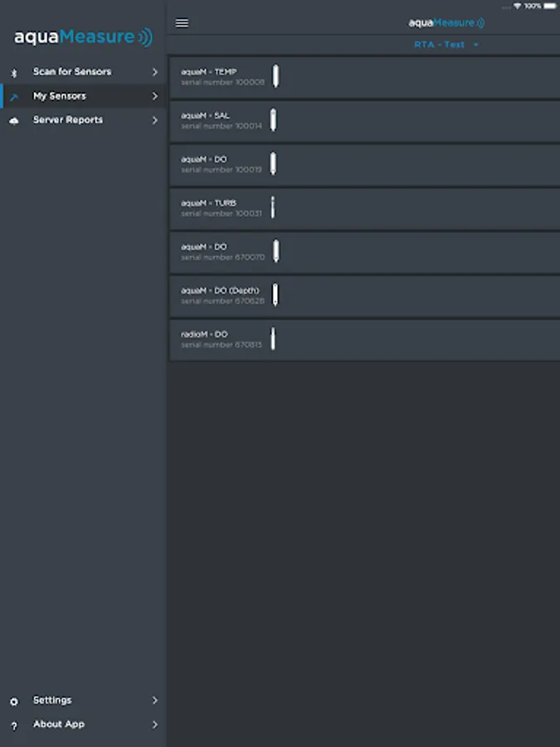
Task: Click the question mark icon beside About App
Action: (14, 725)
